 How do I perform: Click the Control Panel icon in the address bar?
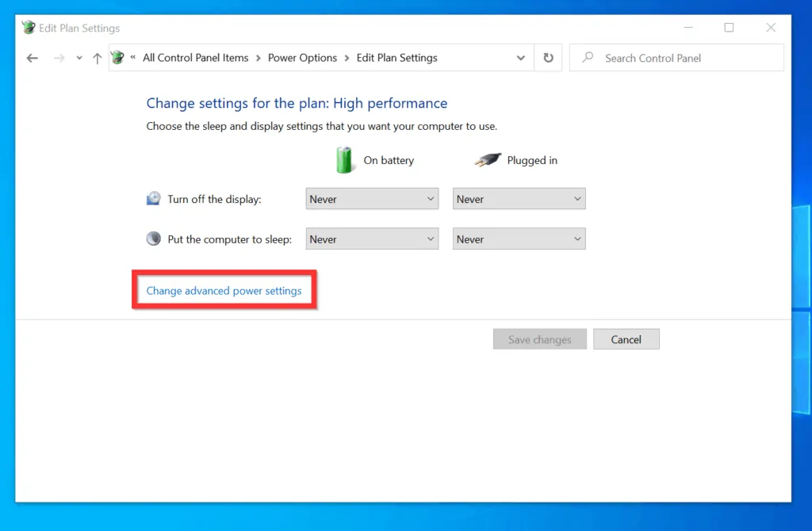pos(117,57)
